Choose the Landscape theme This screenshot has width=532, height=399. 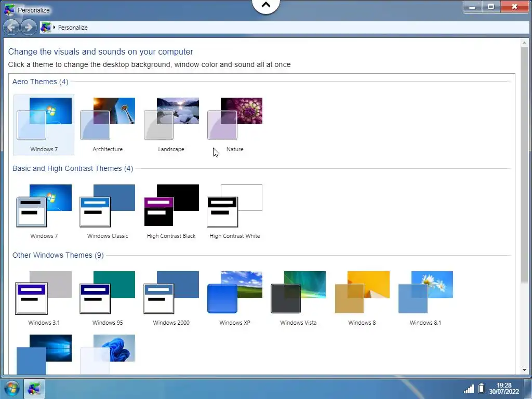(x=171, y=125)
